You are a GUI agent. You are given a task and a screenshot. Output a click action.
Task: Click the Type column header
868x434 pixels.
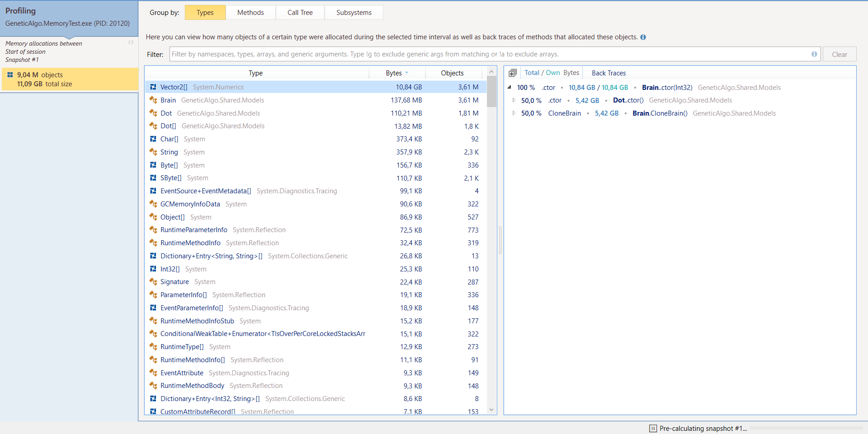point(255,73)
